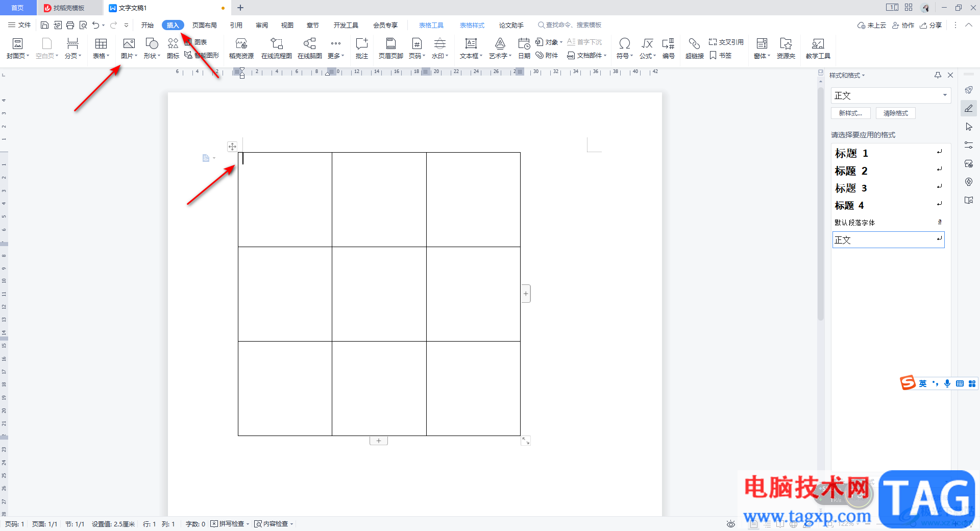Collapse the ribbon with the chevron
Screen dimensions: 980x531
coord(968,25)
